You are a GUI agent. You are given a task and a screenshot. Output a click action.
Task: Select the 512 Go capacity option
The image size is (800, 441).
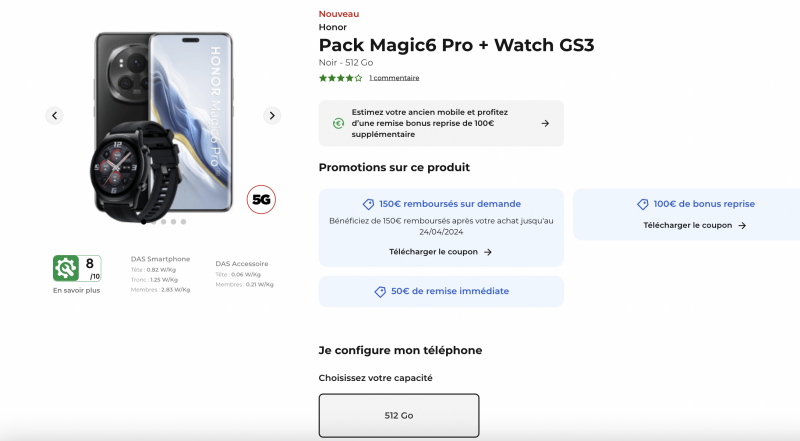[399, 415]
